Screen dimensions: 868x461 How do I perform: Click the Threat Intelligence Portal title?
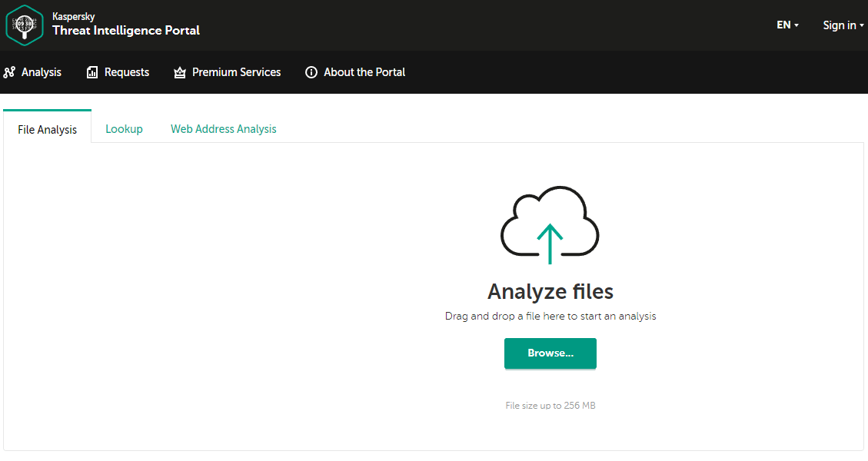[126, 31]
